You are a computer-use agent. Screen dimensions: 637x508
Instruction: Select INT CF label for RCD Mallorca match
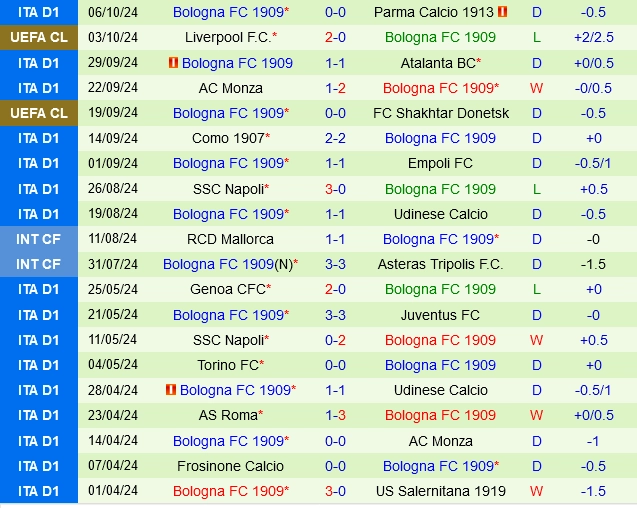pos(39,239)
